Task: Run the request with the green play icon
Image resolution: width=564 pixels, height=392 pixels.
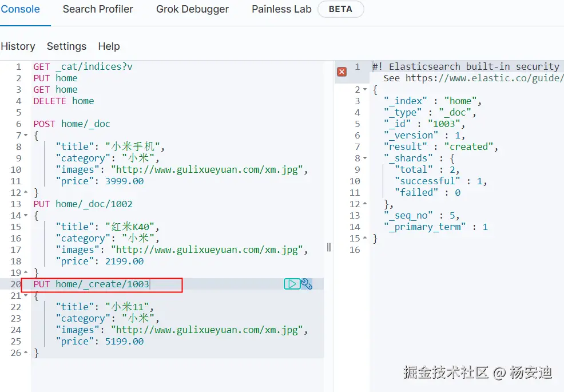Action: (292, 284)
